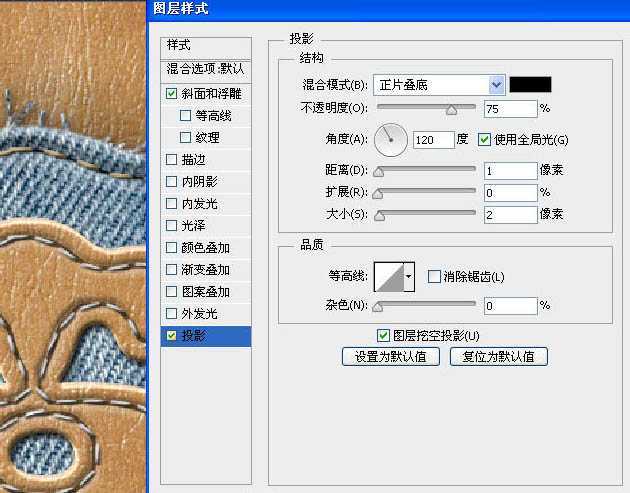Uncheck the 投影 style checkbox

pyautogui.click(x=172, y=335)
